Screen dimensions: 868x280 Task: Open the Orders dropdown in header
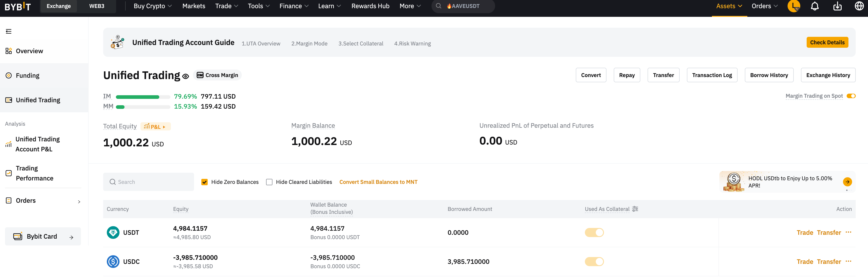765,6
